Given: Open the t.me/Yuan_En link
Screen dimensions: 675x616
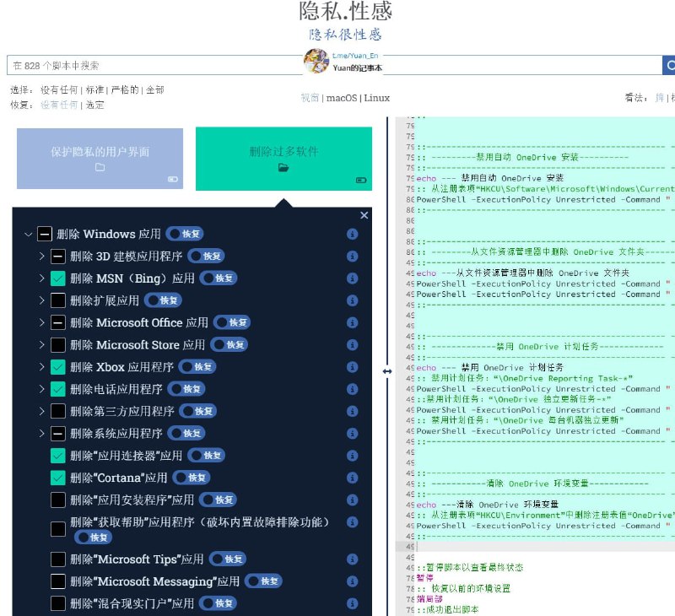Looking at the screenshot, I should point(355,56).
